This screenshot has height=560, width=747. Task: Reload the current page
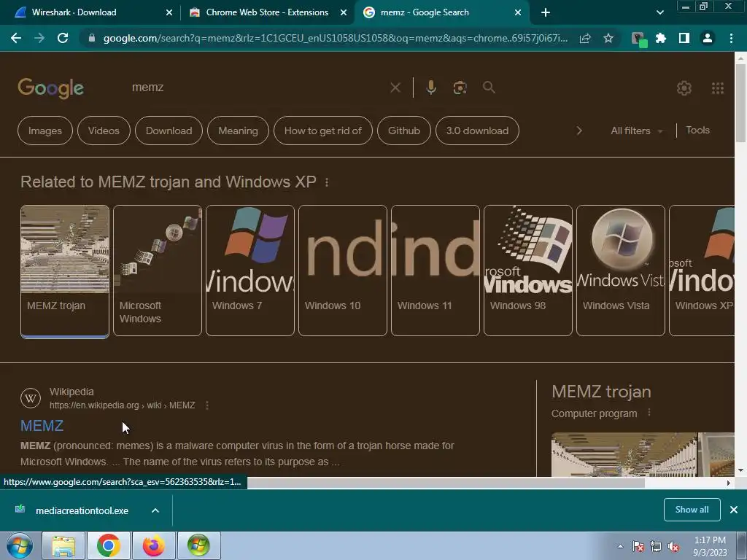coord(63,38)
